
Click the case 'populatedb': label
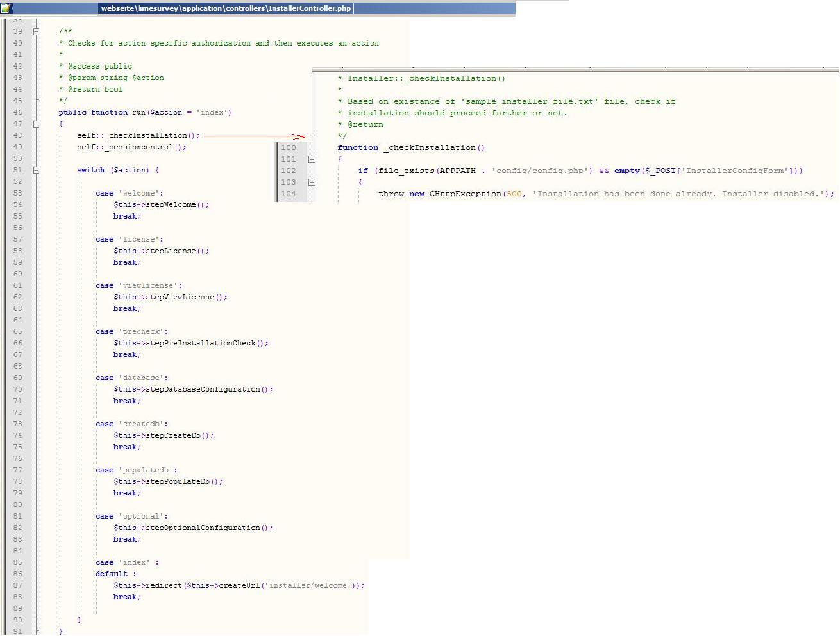136,470
